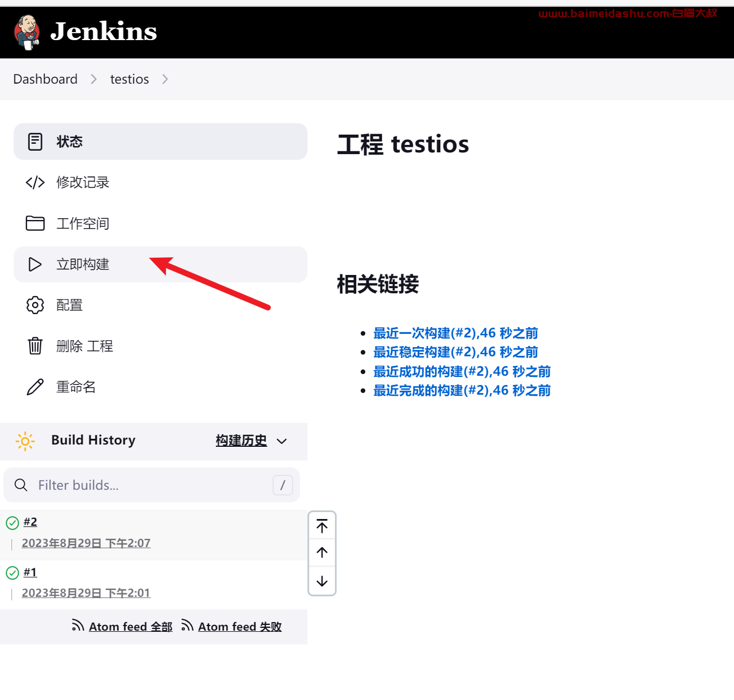Click the 立即构建 play icon
The height and width of the screenshot is (700, 734).
35,264
